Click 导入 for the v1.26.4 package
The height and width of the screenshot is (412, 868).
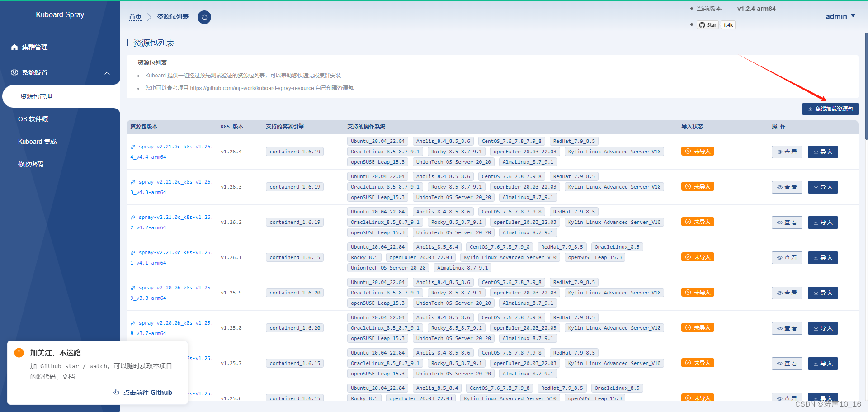coord(823,152)
